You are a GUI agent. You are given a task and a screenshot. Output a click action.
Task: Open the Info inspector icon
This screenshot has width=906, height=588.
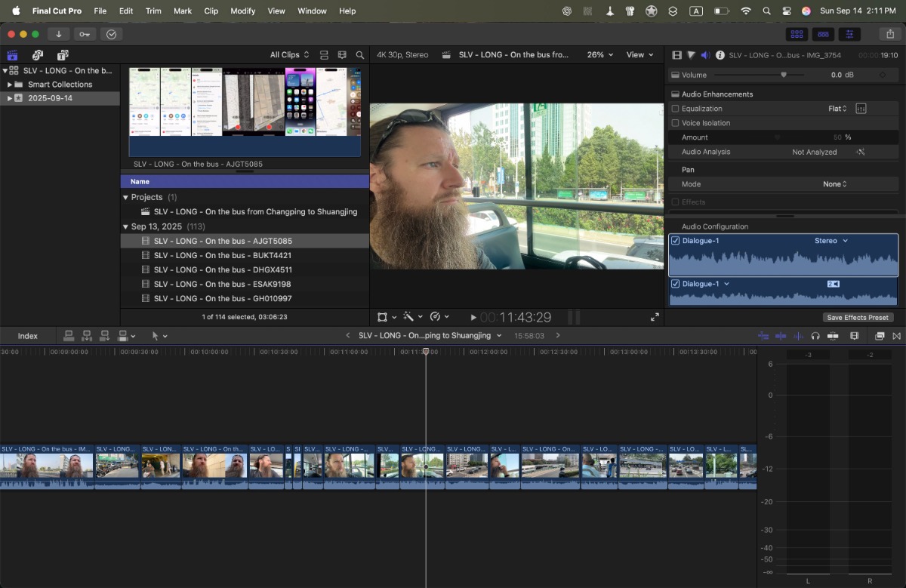tap(720, 55)
